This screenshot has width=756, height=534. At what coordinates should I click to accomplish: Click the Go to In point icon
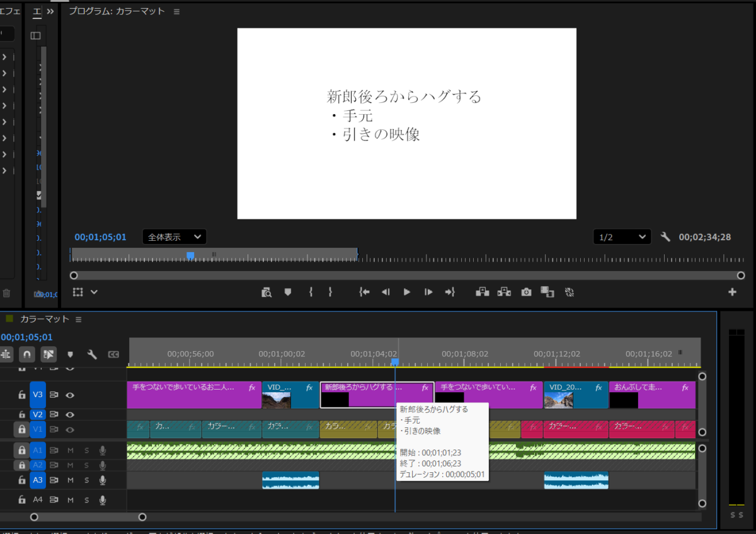point(364,292)
